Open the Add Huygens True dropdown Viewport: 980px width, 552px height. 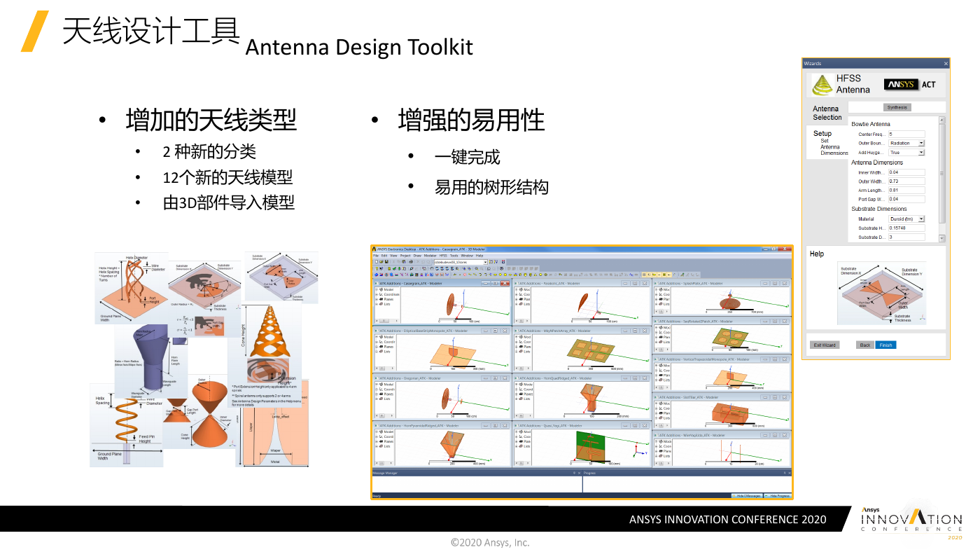click(906, 153)
